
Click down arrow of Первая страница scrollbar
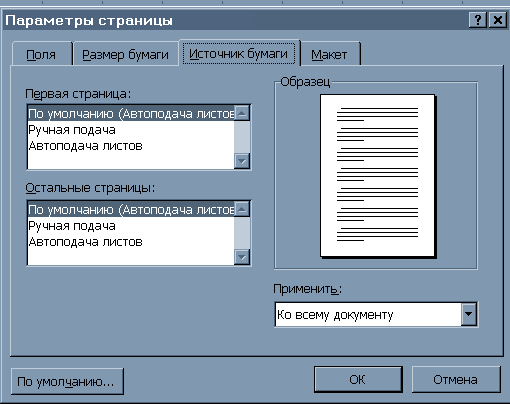coord(242,161)
